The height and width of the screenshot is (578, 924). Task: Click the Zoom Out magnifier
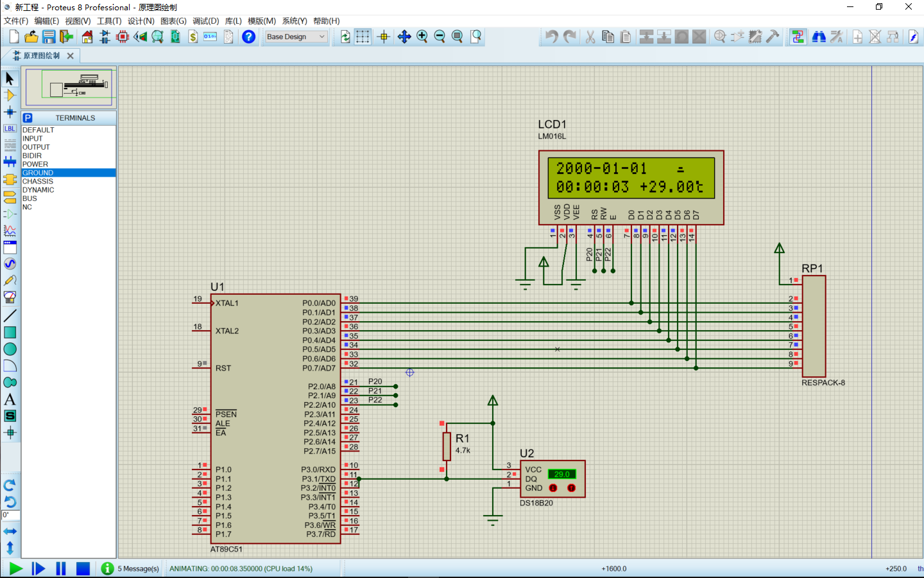[x=440, y=37]
